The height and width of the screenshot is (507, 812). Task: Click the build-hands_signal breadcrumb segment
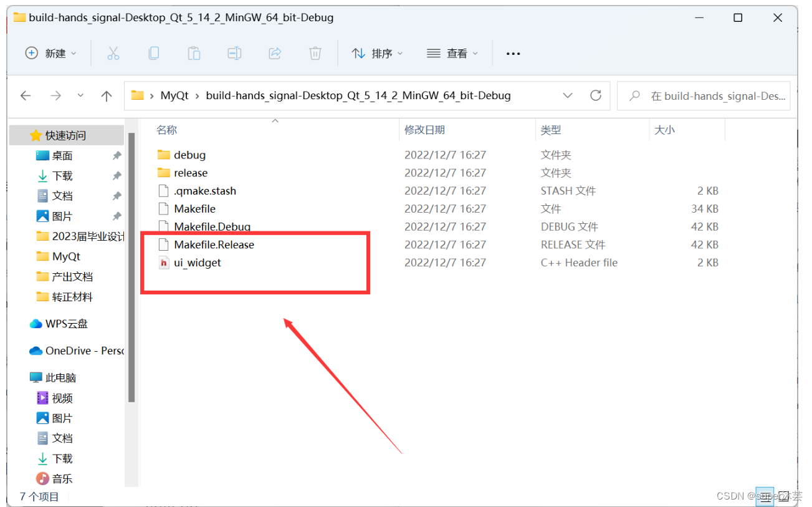(358, 96)
